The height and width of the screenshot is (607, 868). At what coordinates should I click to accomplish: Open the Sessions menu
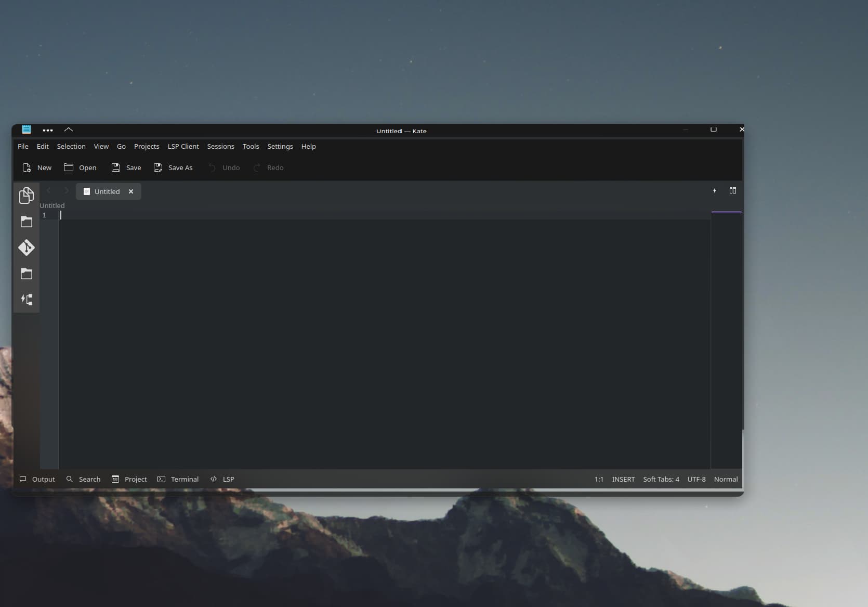tap(220, 146)
